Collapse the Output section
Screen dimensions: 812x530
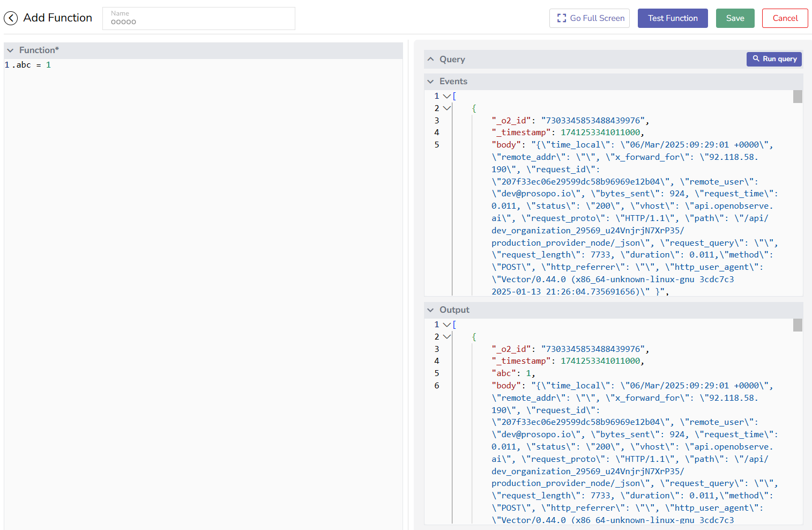pyautogui.click(x=431, y=310)
